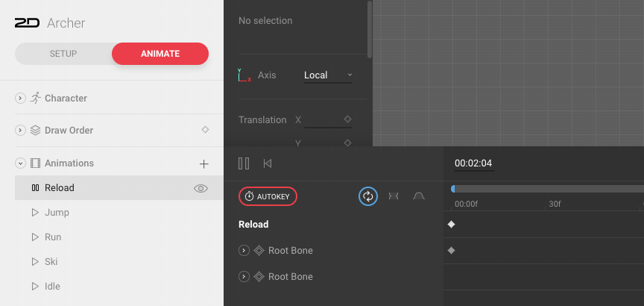
Task: Pause timeline playback
Action: click(244, 163)
